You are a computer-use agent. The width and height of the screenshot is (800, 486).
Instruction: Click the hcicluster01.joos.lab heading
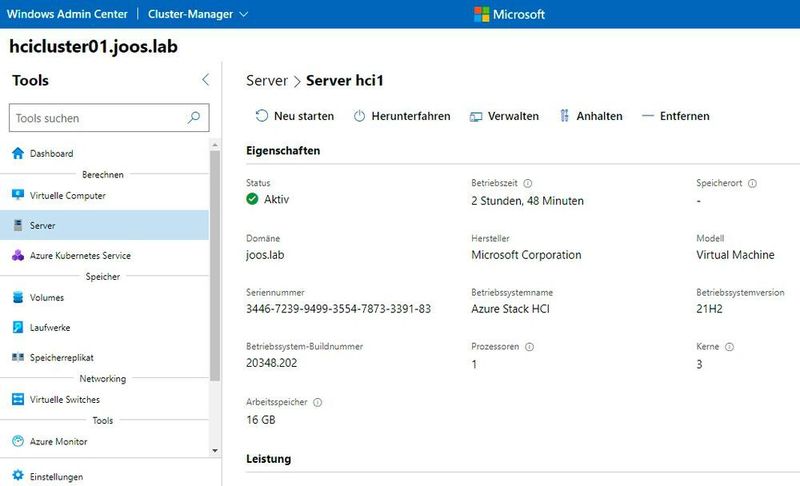click(93, 46)
